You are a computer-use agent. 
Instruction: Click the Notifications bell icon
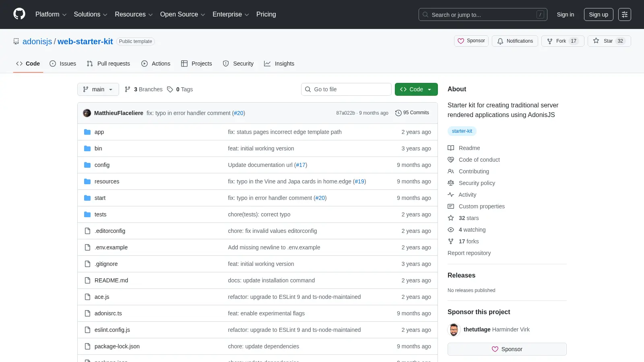point(500,41)
